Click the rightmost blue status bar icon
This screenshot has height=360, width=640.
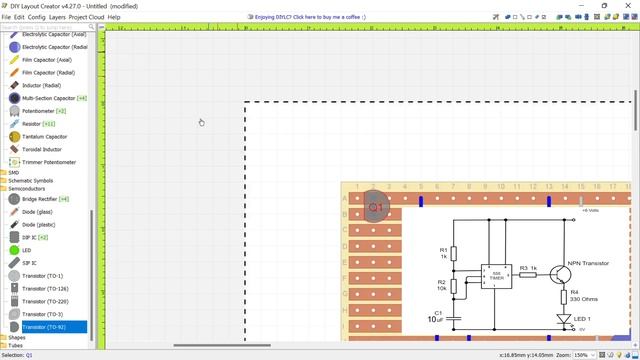pyautogui.click(x=635, y=355)
